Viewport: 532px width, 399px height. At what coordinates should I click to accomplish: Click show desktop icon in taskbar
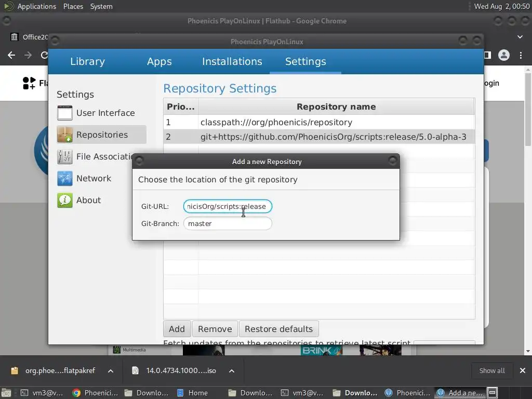[x=6, y=393]
